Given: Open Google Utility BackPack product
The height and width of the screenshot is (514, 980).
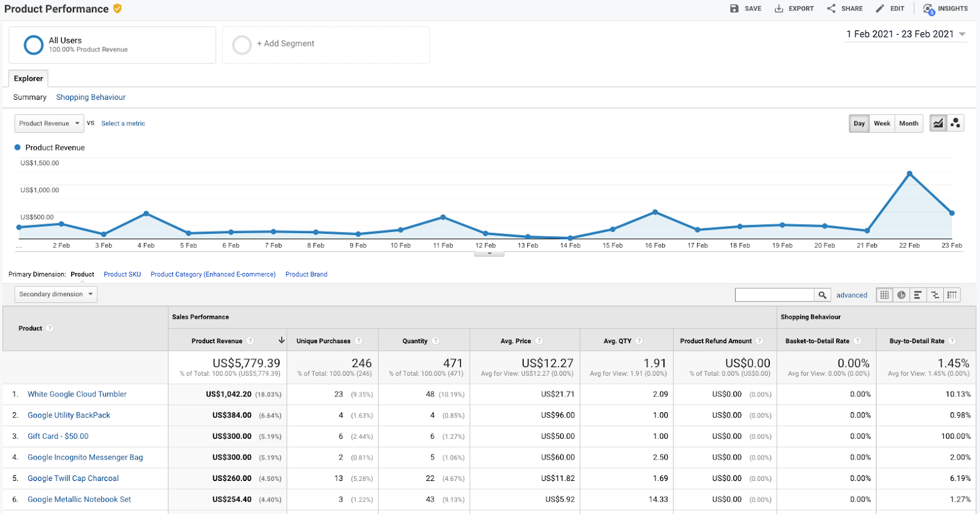Looking at the screenshot, I should point(69,415).
